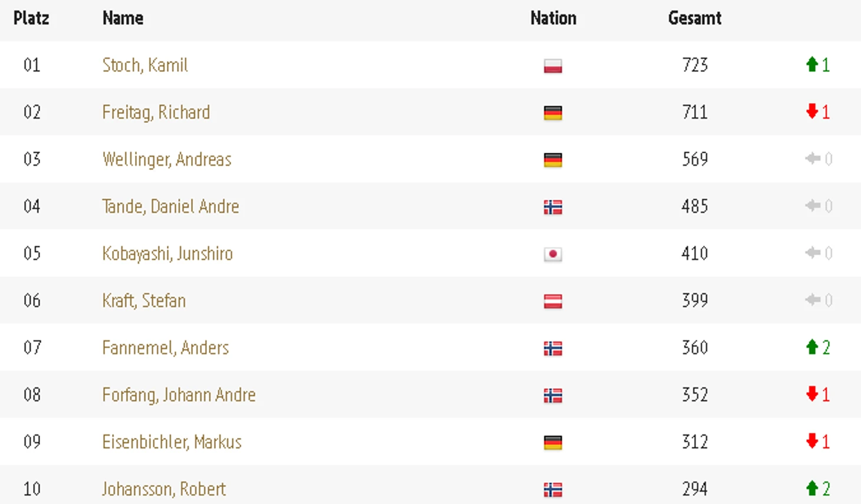Click the Polish flag next to Stoch
This screenshot has width=861, height=504.
pyautogui.click(x=553, y=65)
